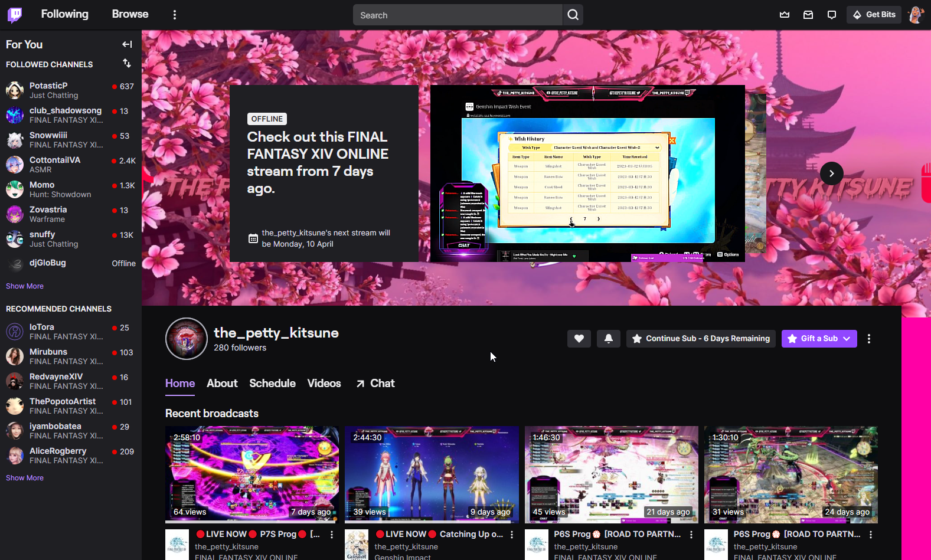The height and width of the screenshot is (560, 931).
Task: Sort followed channels with arrows icon
Action: pos(127,63)
